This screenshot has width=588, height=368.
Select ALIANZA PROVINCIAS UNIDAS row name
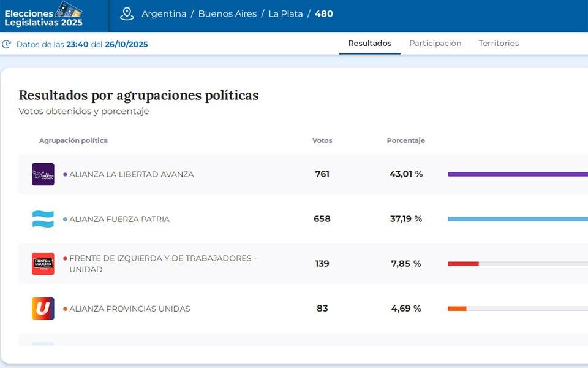(x=129, y=309)
